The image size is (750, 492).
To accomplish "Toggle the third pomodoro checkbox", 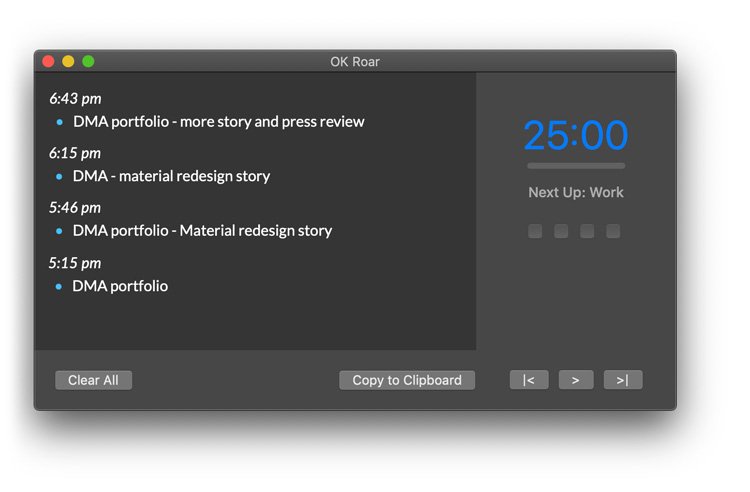I will pyautogui.click(x=587, y=231).
